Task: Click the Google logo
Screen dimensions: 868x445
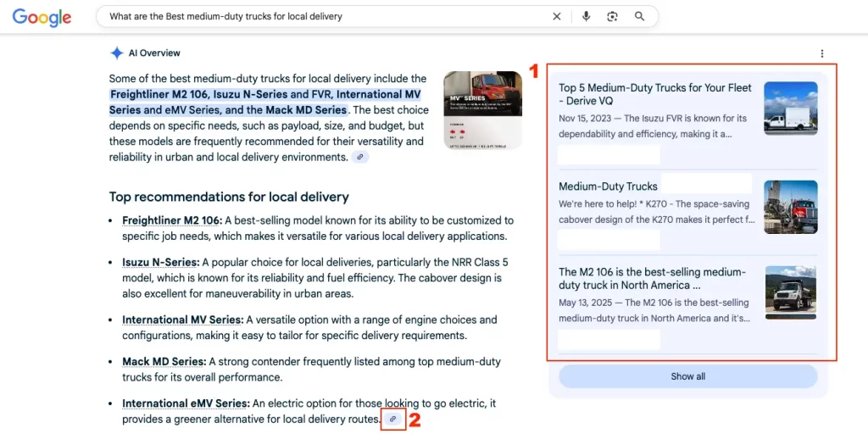Action: pyautogui.click(x=42, y=17)
